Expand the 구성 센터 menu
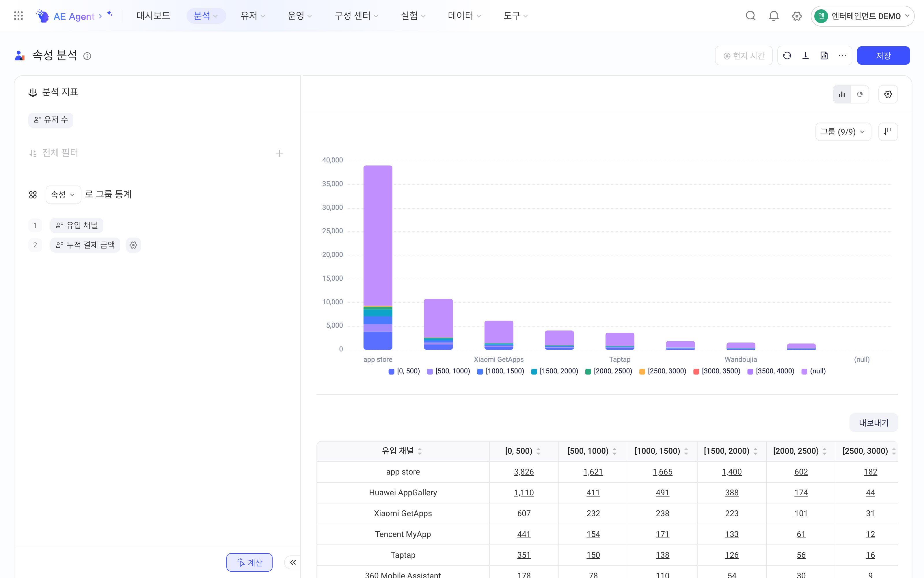 tap(356, 16)
